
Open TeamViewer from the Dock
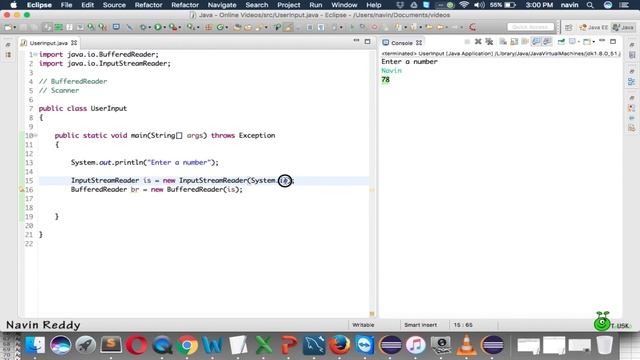coord(364,345)
